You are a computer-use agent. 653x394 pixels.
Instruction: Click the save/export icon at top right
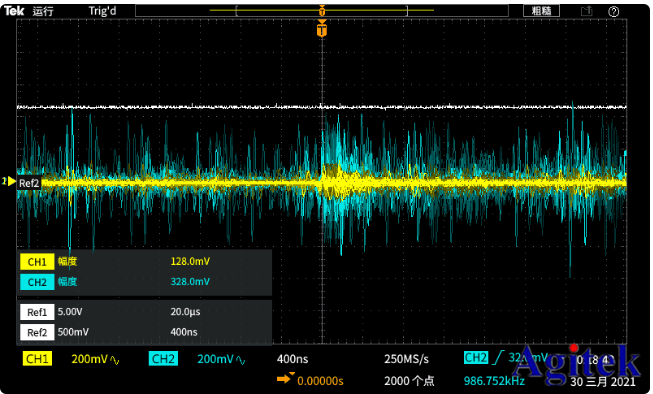587,11
